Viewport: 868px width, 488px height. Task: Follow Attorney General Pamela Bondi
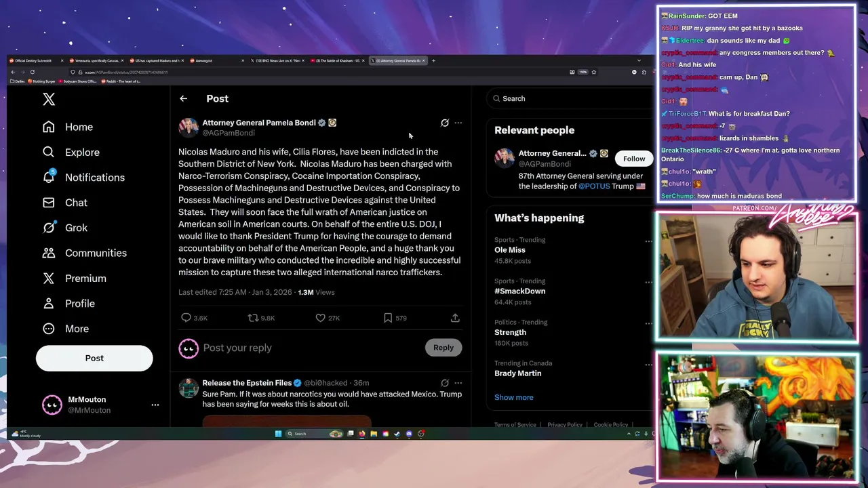click(x=634, y=159)
